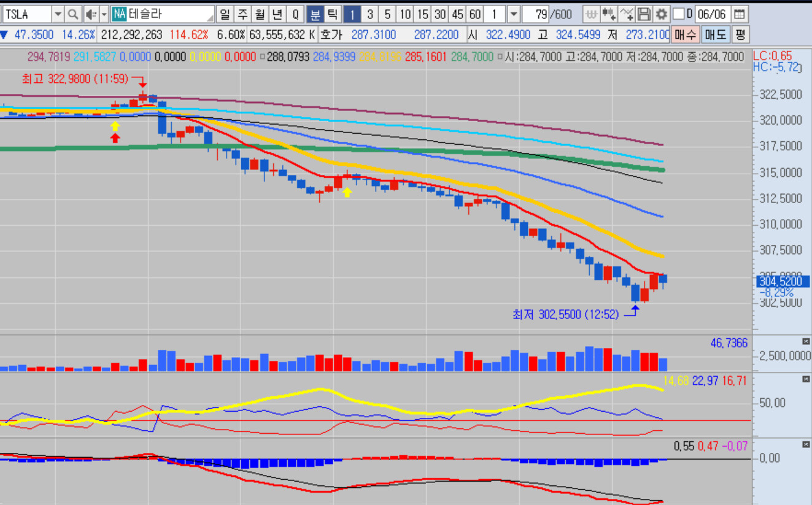Image resolution: width=812 pixels, height=505 pixels.
Task: Click the won currency conversion icon
Action: tap(590, 14)
